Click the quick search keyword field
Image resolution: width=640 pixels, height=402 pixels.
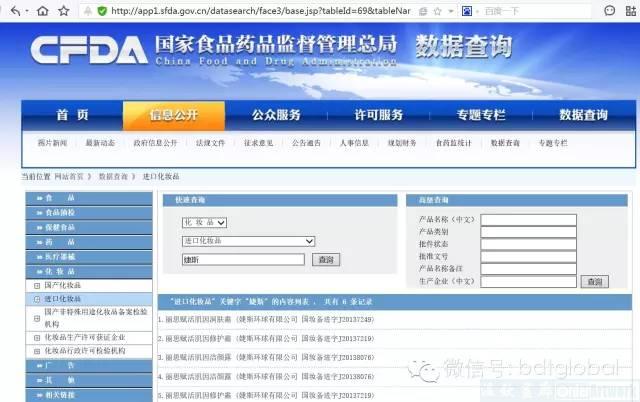click(243, 260)
